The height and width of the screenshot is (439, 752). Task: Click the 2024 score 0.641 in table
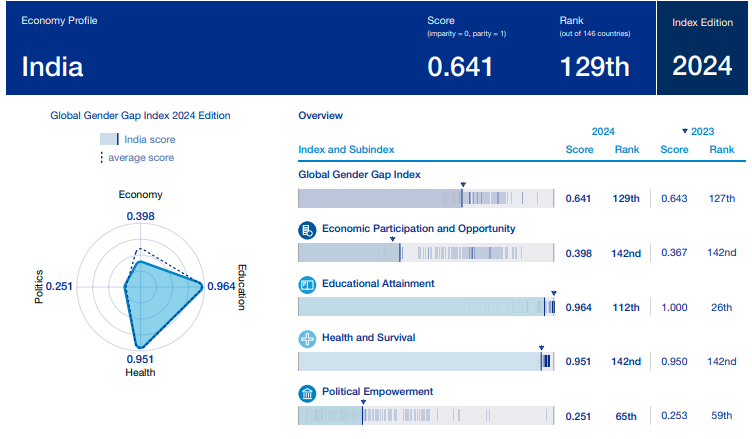point(578,199)
